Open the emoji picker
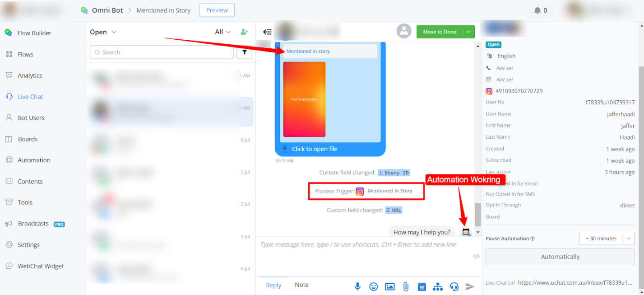The width and height of the screenshot is (644, 295). click(373, 286)
